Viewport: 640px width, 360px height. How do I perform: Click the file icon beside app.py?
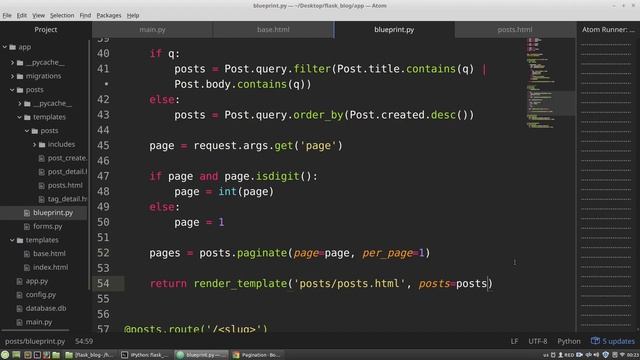pos(20,281)
